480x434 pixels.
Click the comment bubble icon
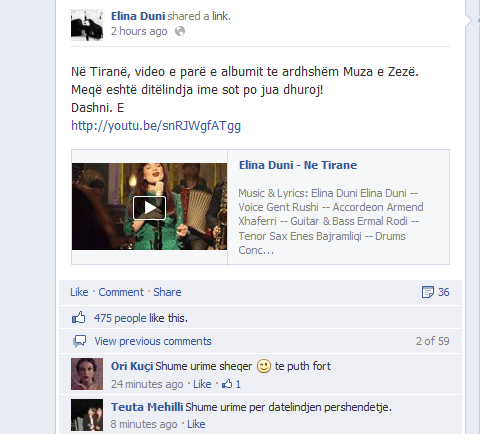[x=79, y=341]
